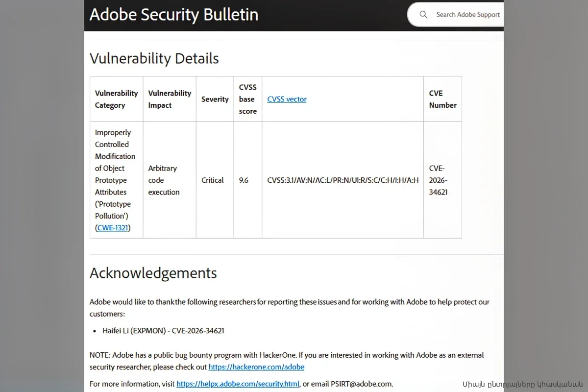Open the helpx.adobe.com security link
This screenshot has height=392, width=588.
(x=238, y=384)
